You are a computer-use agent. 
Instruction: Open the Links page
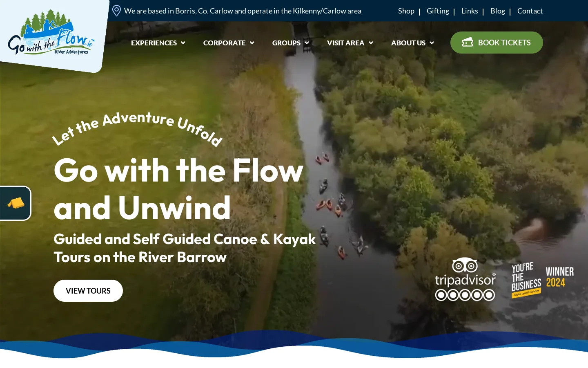pyautogui.click(x=470, y=11)
